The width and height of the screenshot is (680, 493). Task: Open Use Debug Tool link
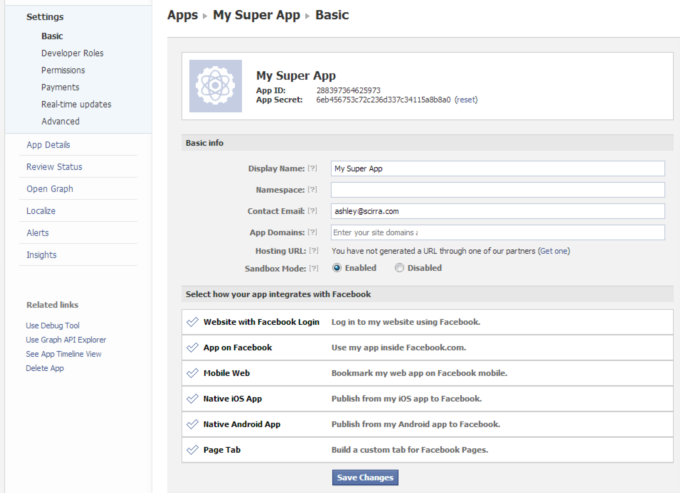(52, 326)
